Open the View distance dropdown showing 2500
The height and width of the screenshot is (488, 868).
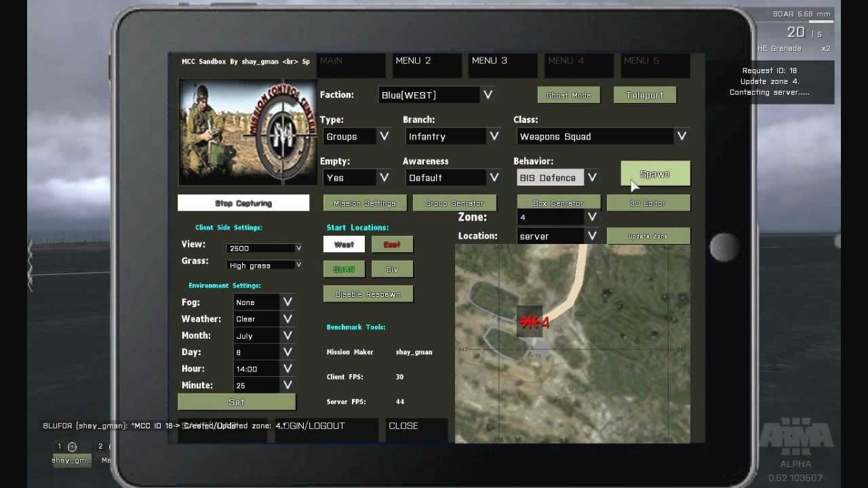click(264, 248)
